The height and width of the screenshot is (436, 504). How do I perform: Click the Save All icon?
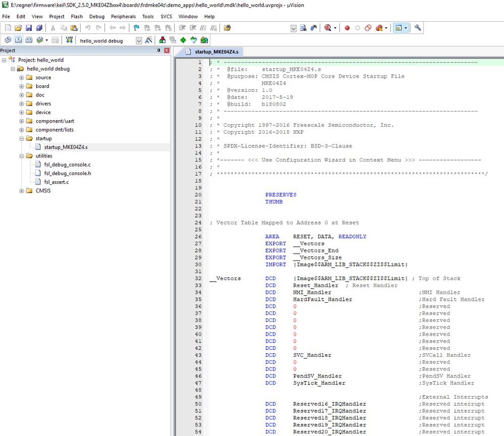coord(39,28)
